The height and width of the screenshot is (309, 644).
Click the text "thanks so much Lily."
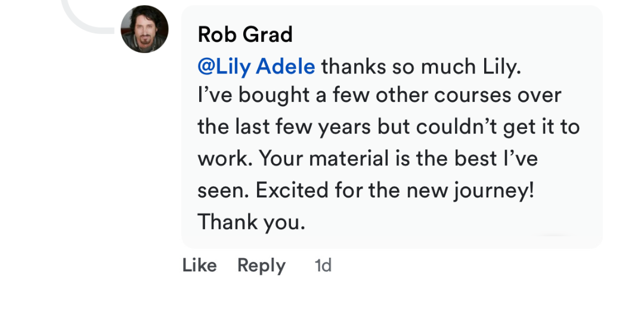point(422,66)
